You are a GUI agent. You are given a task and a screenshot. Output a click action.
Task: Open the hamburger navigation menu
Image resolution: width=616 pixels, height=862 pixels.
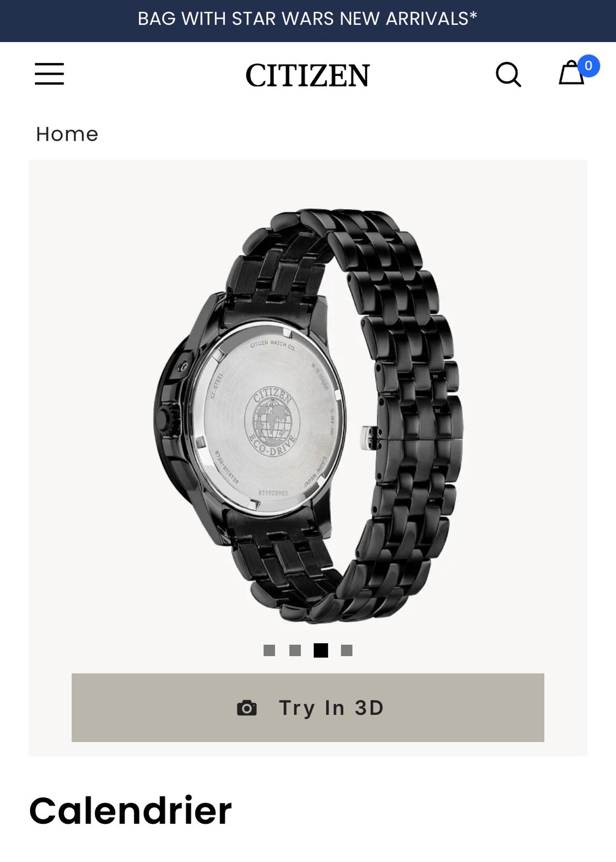tap(49, 74)
